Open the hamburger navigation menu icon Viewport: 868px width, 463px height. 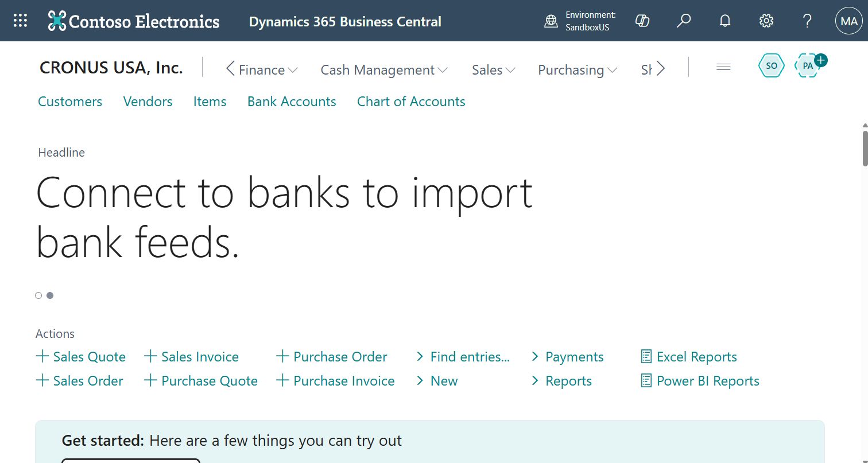click(723, 67)
